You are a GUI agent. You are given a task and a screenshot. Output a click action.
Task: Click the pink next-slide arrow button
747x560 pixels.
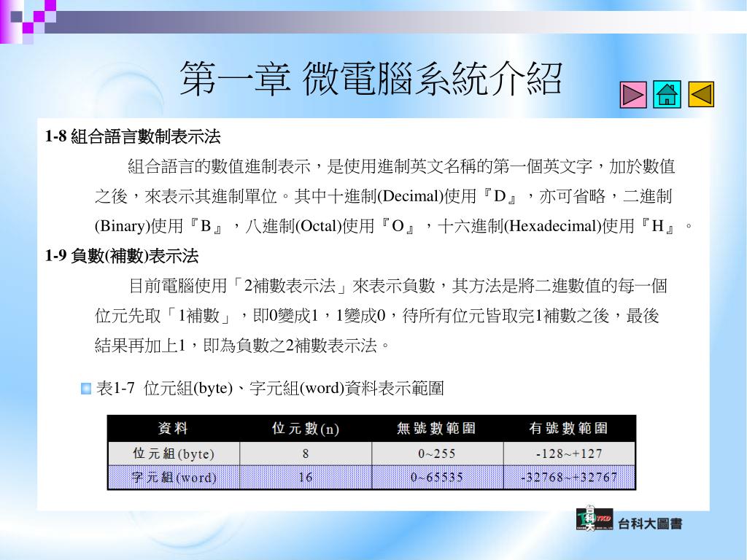633,94
